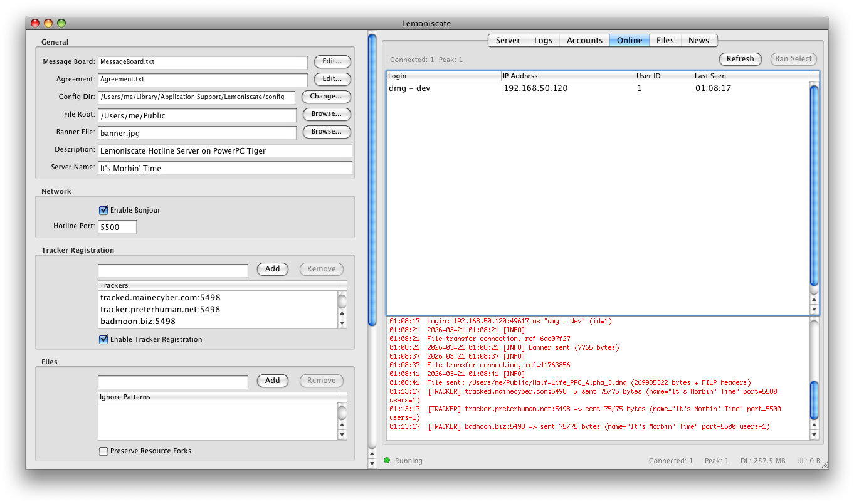Select the badmoon.biz:5498 tracker
The width and height of the screenshot is (854, 504).
[x=137, y=321]
